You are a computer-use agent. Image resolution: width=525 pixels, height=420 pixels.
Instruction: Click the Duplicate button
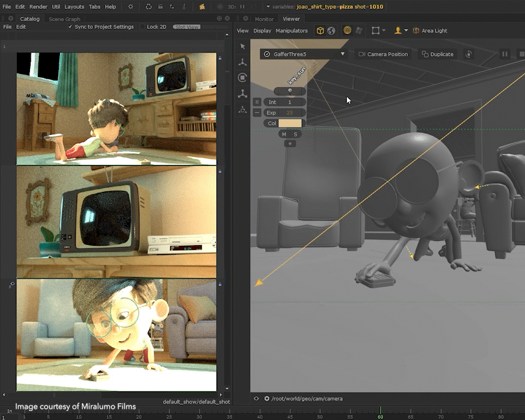(x=438, y=54)
